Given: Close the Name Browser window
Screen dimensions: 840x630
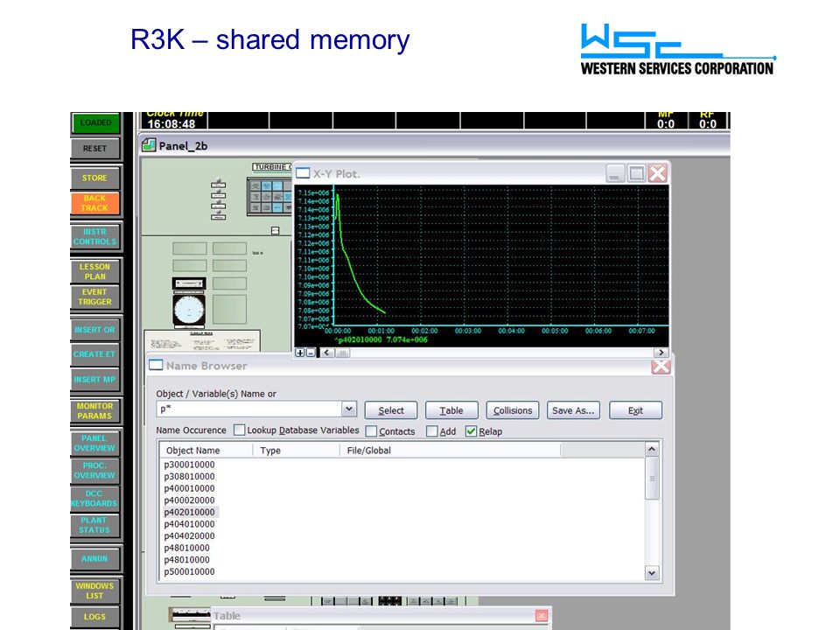Looking at the screenshot, I should coord(661,367).
